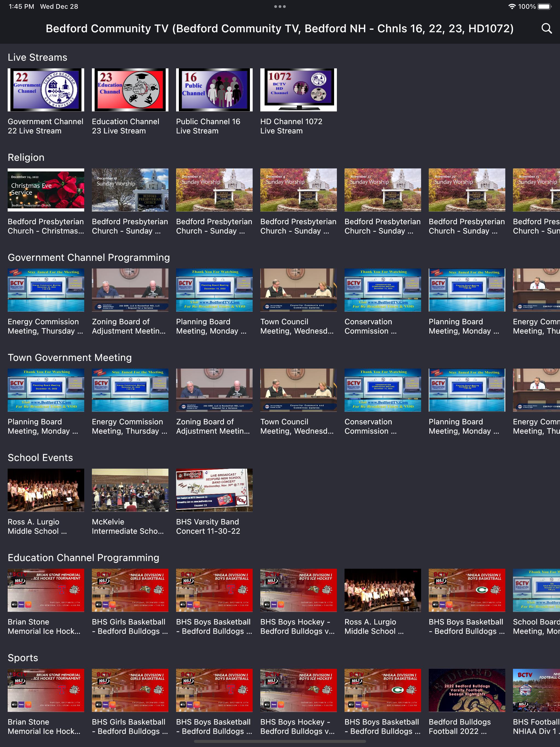Open Brian Stone Hockey thumbnail in Education Channel Programming
This screenshot has width=560, height=747.
tap(46, 590)
